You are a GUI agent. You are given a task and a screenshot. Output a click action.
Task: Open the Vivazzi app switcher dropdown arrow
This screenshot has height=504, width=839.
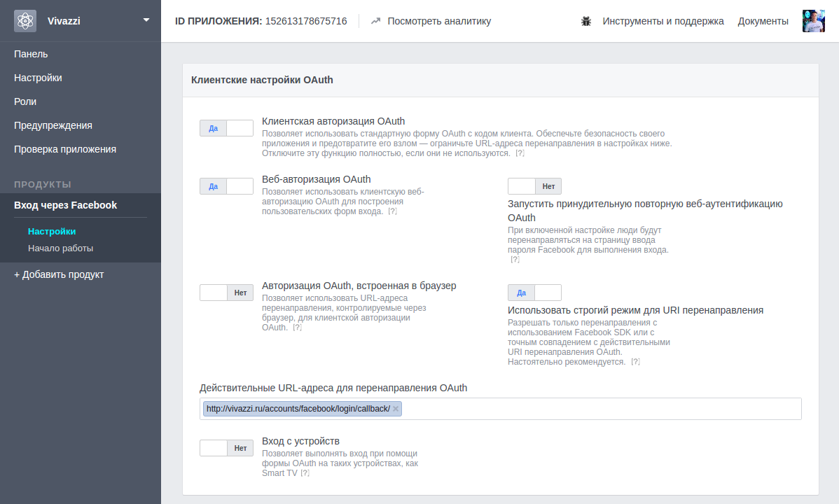[x=146, y=20]
